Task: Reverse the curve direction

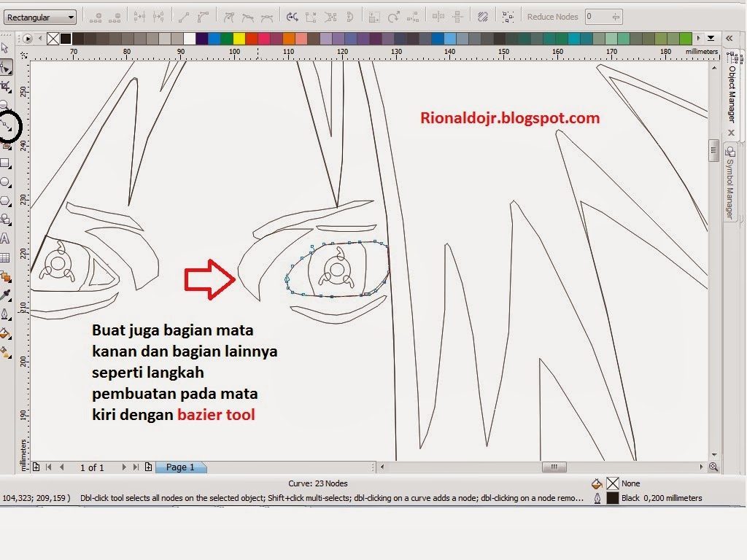Action: [x=292, y=17]
